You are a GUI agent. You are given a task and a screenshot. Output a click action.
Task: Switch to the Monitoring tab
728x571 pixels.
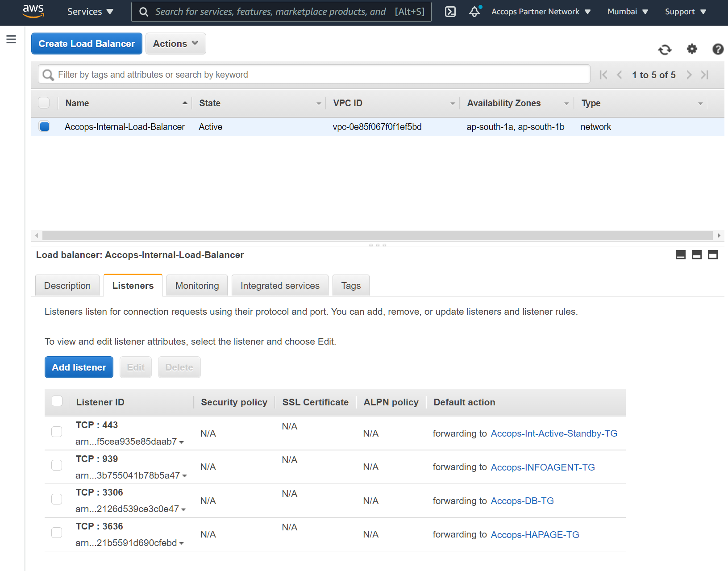[197, 286]
